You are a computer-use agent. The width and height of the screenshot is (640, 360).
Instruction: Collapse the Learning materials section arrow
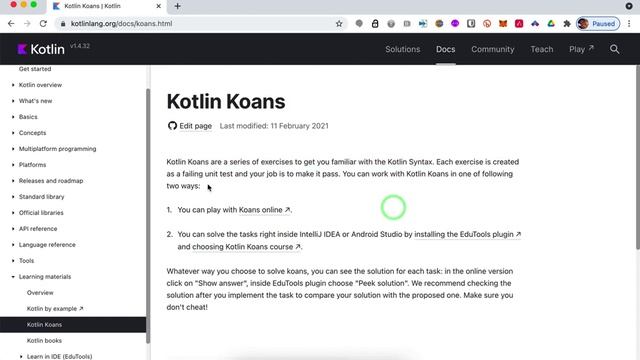click(13, 276)
